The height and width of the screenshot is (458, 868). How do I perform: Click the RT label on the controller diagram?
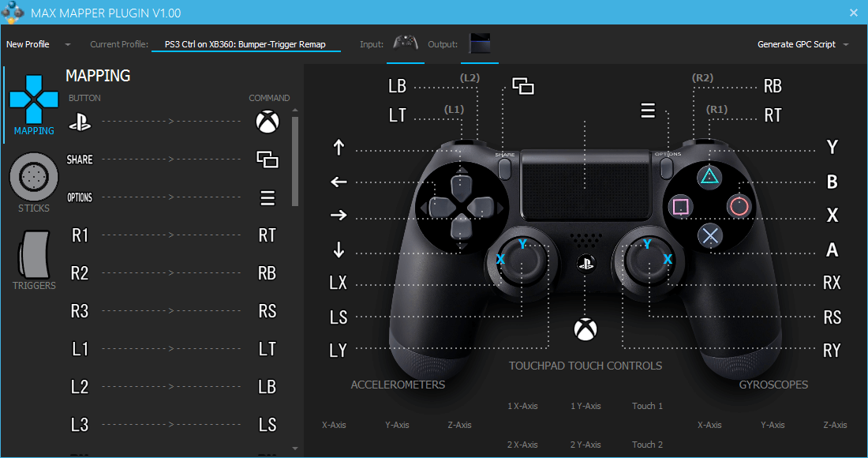773,115
